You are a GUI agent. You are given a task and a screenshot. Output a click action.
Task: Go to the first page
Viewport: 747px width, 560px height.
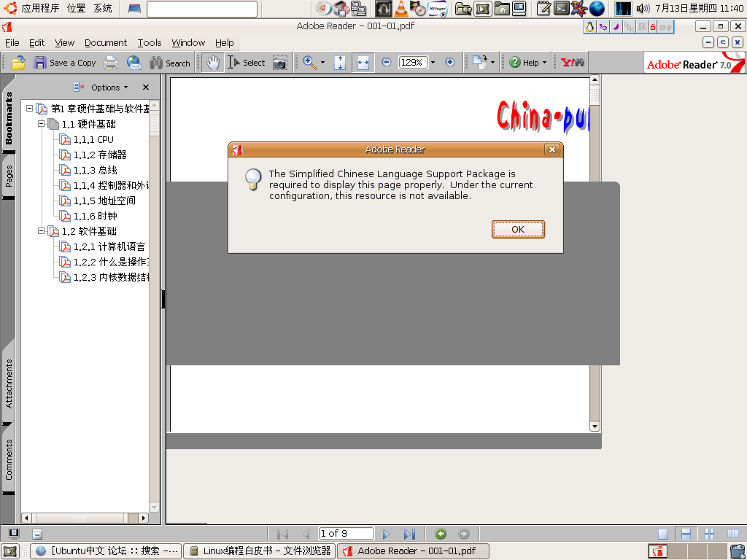pos(282,534)
